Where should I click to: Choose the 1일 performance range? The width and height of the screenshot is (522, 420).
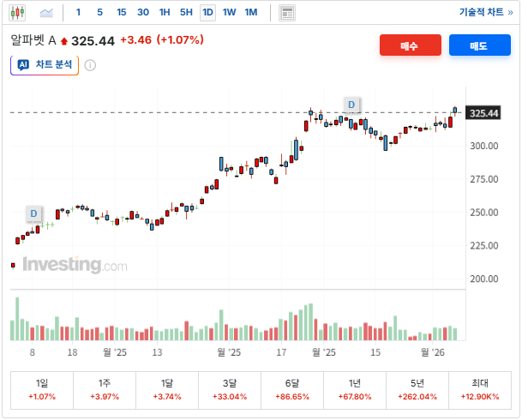pos(42,390)
